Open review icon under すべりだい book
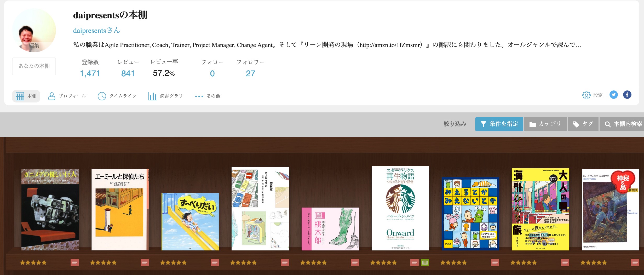The image size is (644, 275). tap(215, 262)
